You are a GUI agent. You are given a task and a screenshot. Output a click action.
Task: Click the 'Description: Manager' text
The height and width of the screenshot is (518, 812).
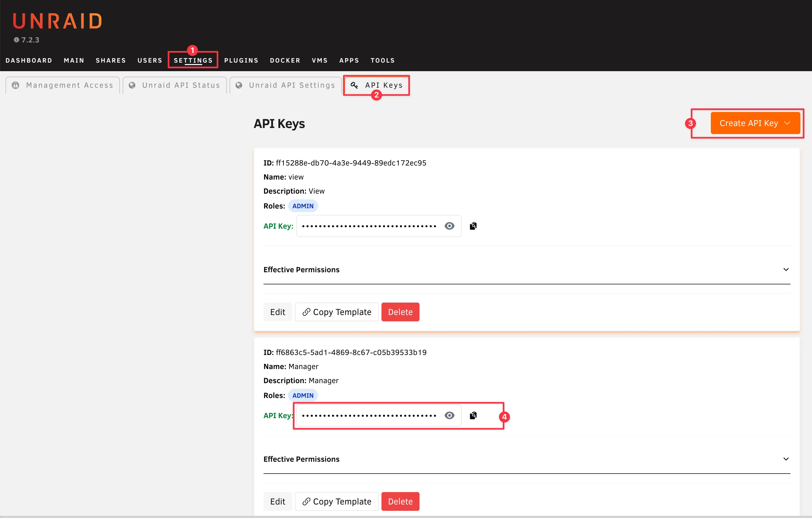tap(301, 381)
